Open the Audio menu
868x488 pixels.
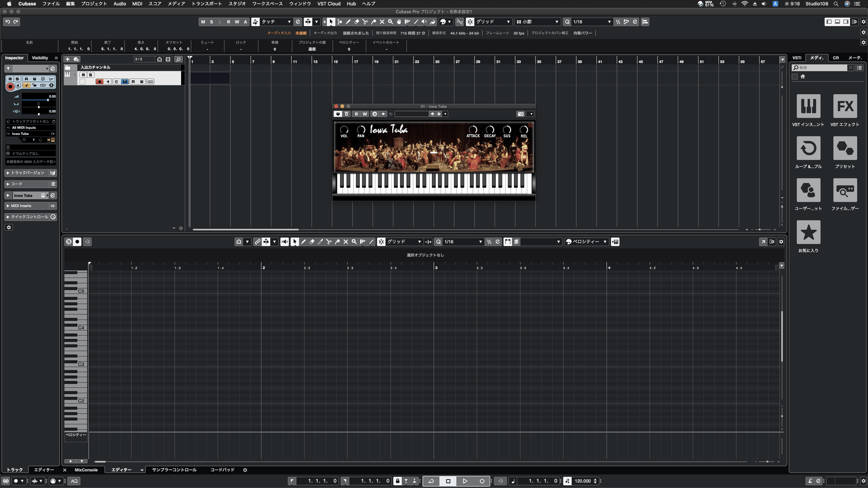[x=120, y=4]
